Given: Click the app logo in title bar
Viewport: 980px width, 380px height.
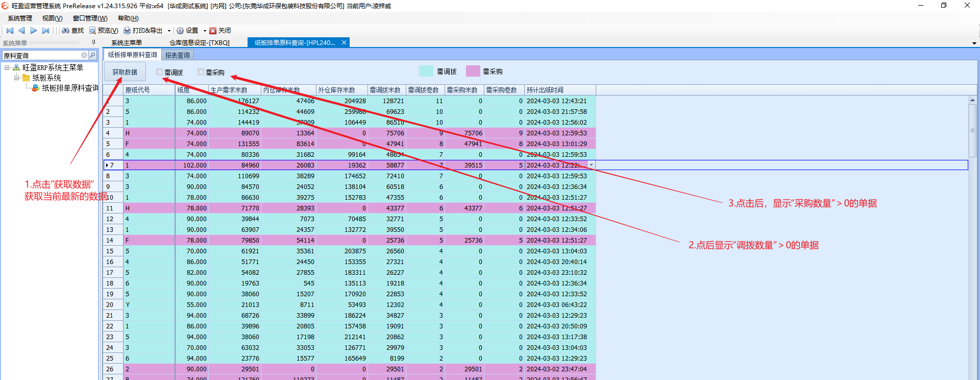Looking at the screenshot, I should (5, 6).
